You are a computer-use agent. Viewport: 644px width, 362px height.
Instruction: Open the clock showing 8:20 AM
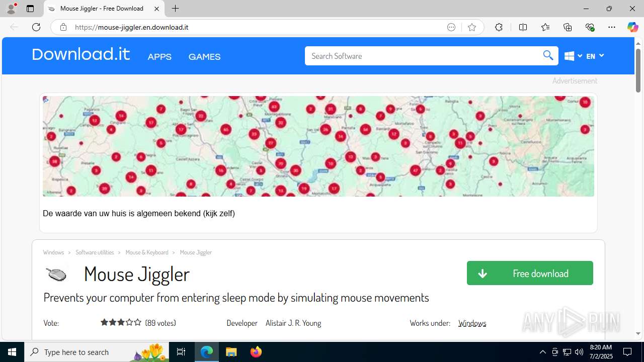(x=601, y=352)
